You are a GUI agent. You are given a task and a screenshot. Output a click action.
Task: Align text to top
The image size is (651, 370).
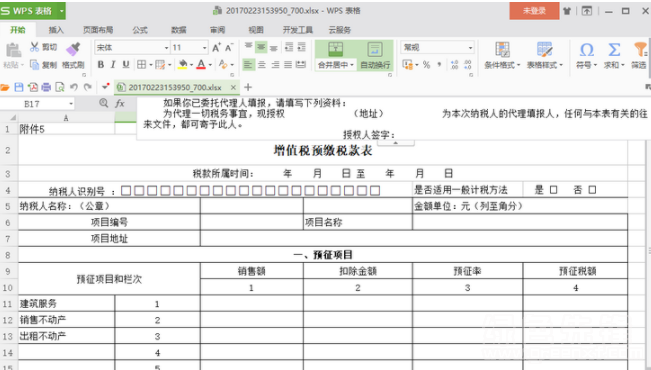(248, 47)
